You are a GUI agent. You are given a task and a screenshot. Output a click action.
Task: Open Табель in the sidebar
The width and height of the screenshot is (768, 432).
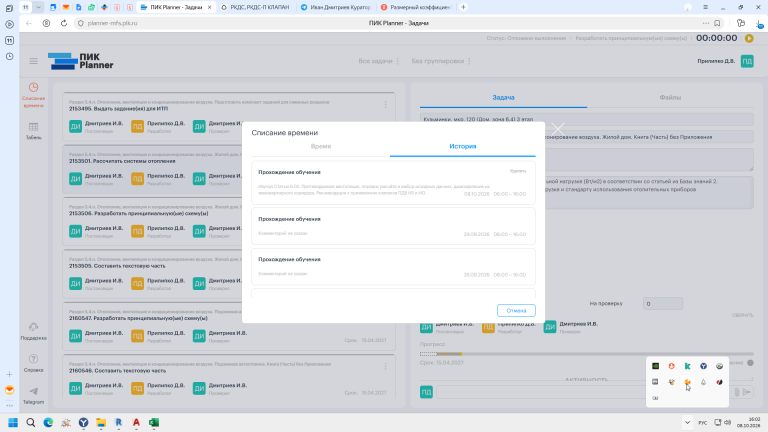33,131
